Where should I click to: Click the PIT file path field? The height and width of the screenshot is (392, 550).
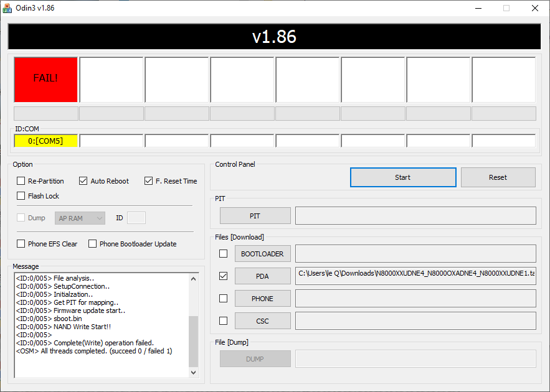click(x=415, y=215)
